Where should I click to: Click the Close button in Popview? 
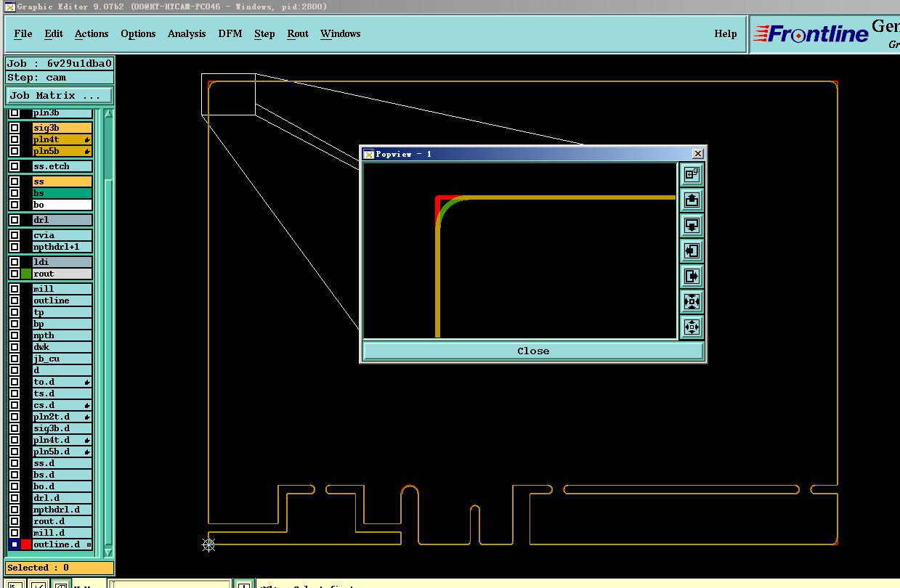pos(533,351)
